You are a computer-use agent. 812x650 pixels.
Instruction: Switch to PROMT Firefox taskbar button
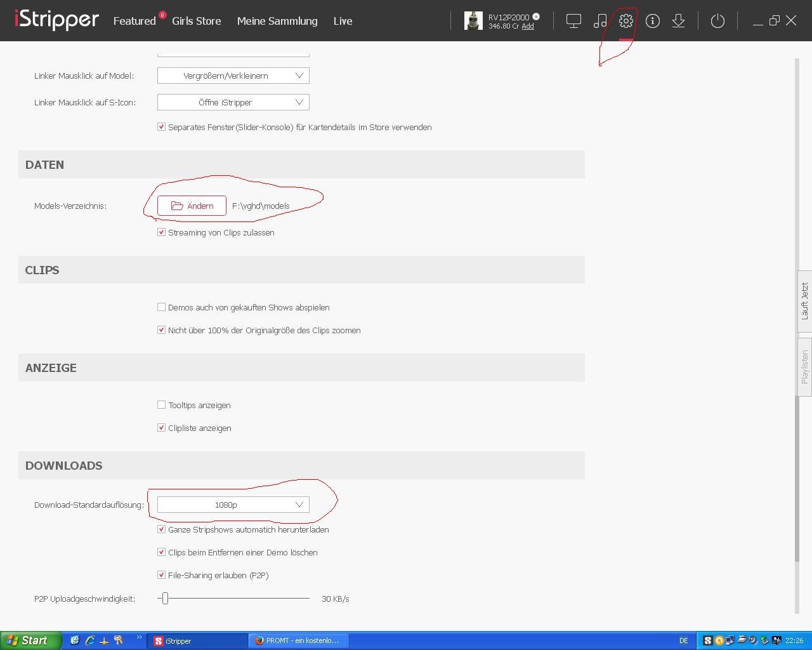click(299, 640)
